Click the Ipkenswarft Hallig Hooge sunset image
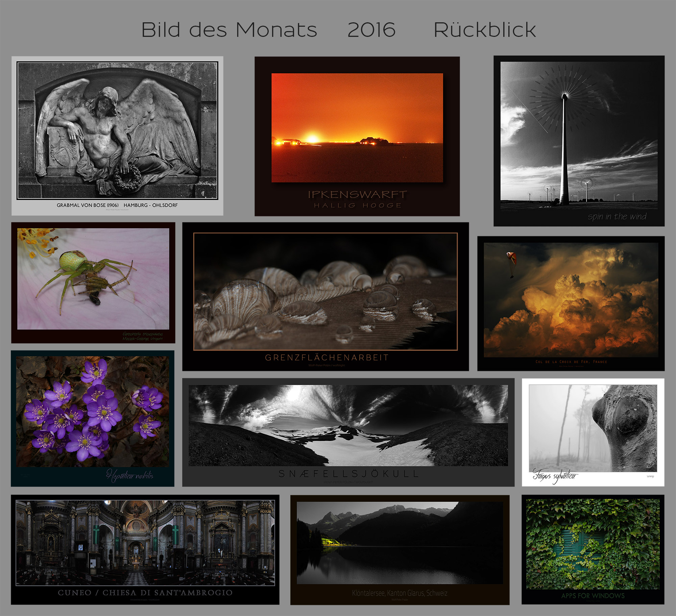Screen dimensions: 676x616 (x=357, y=128)
